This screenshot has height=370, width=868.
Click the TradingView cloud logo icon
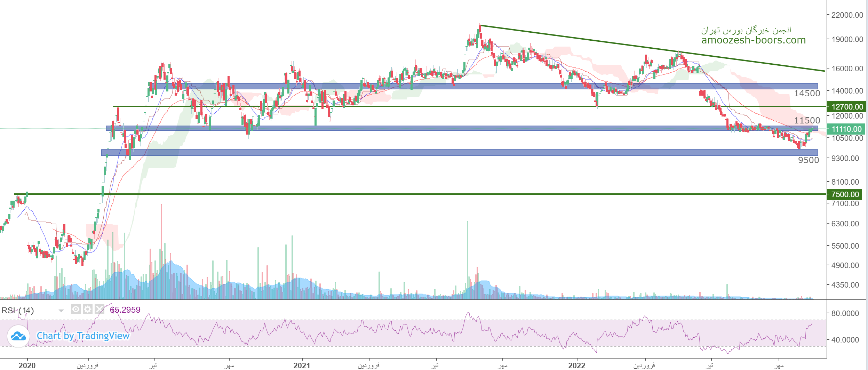point(18,336)
